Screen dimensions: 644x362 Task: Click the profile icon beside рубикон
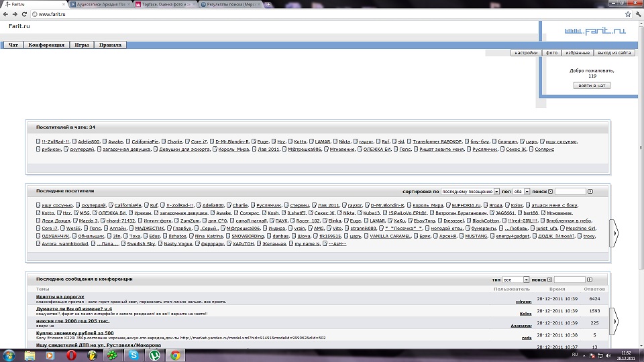coord(38,149)
